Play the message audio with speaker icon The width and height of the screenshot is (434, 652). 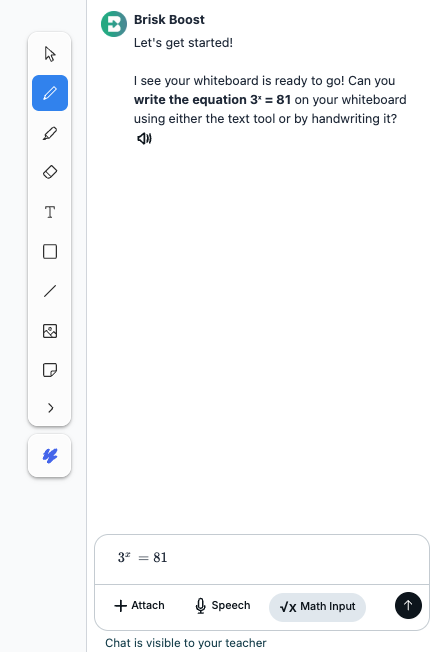tap(144, 138)
